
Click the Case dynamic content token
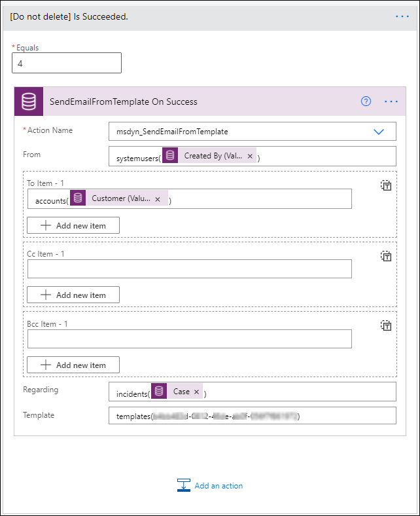pyautogui.click(x=177, y=392)
